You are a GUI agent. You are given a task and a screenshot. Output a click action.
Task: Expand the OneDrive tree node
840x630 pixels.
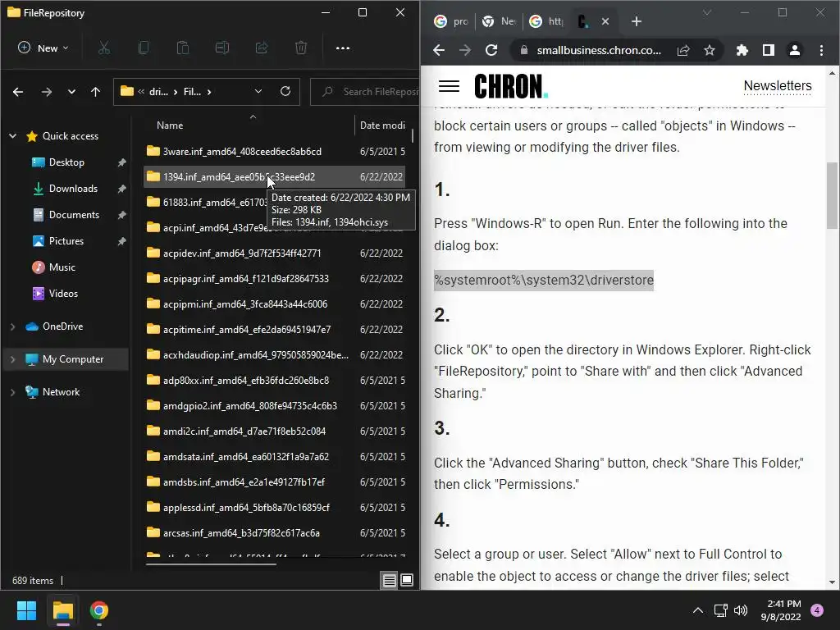click(x=13, y=326)
